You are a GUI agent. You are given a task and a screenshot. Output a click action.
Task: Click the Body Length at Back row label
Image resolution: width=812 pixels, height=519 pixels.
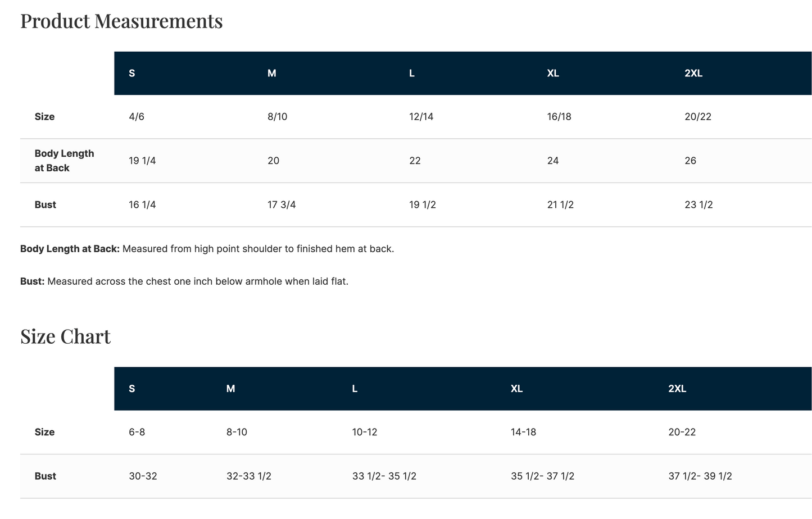(64, 161)
